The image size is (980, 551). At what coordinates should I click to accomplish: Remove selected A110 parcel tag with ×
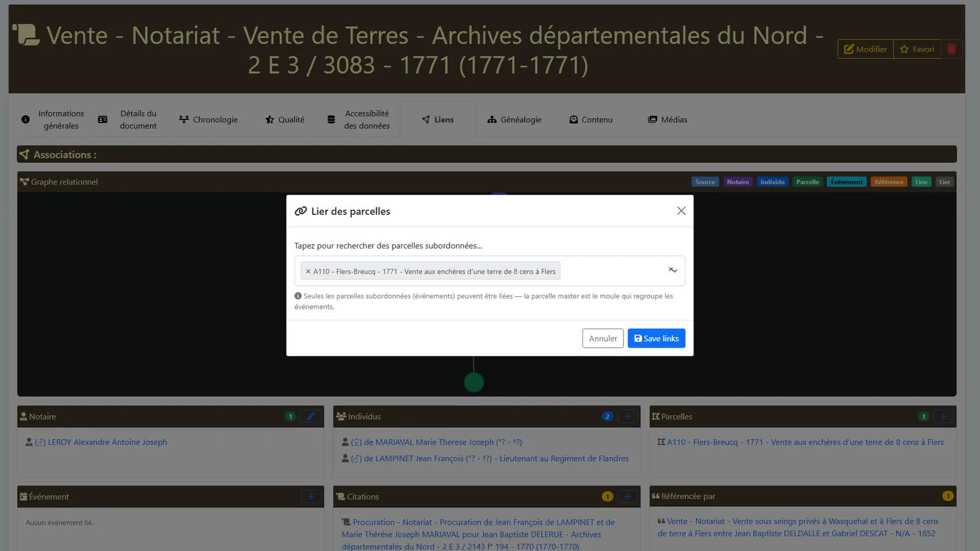308,271
